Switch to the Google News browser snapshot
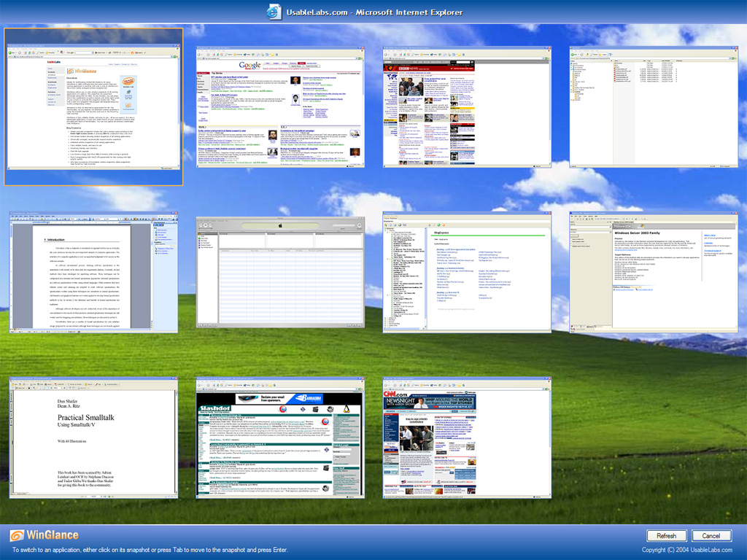The width and height of the screenshot is (747, 560). coord(280,106)
